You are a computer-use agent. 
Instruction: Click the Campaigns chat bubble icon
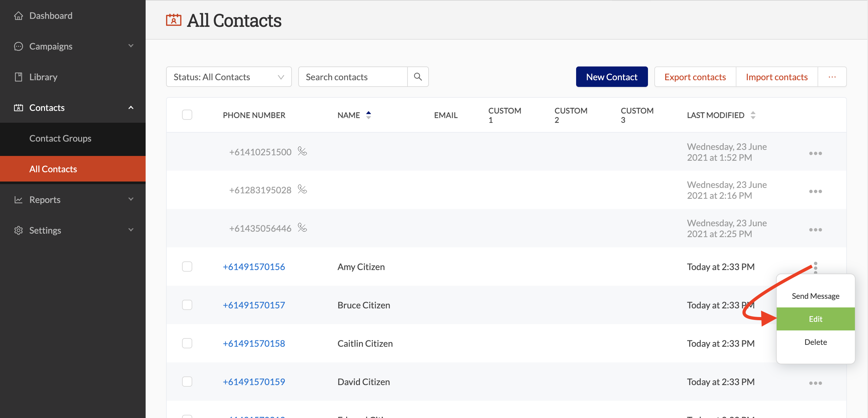(19, 46)
